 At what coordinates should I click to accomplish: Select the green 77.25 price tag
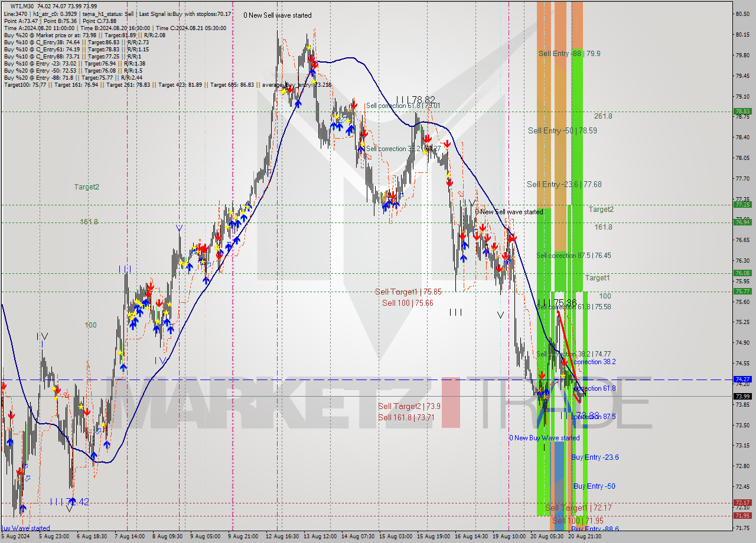pos(742,205)
